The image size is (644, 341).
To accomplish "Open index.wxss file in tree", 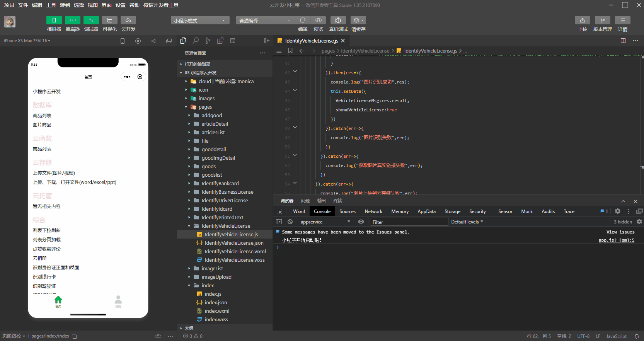I will [216, 319].
